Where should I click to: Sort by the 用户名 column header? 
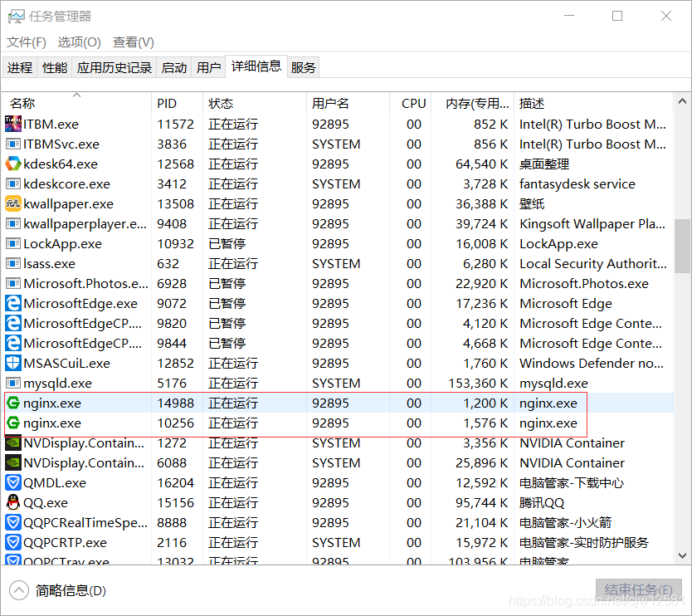coord(348,103)
